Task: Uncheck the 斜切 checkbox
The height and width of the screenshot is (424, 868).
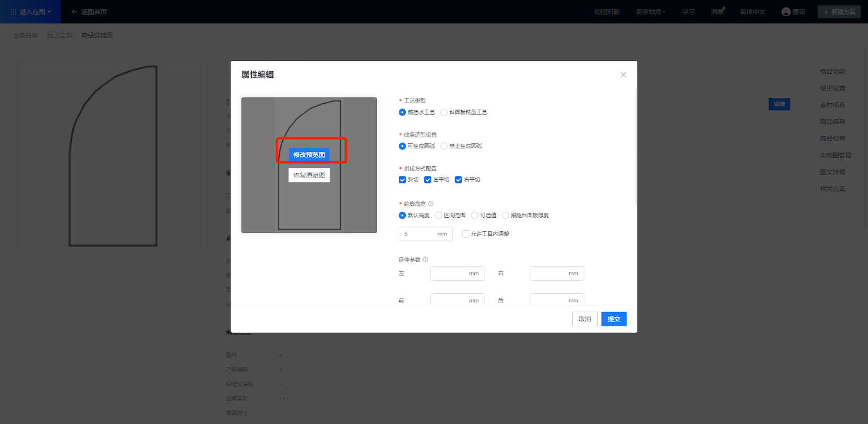Action: 403,180
